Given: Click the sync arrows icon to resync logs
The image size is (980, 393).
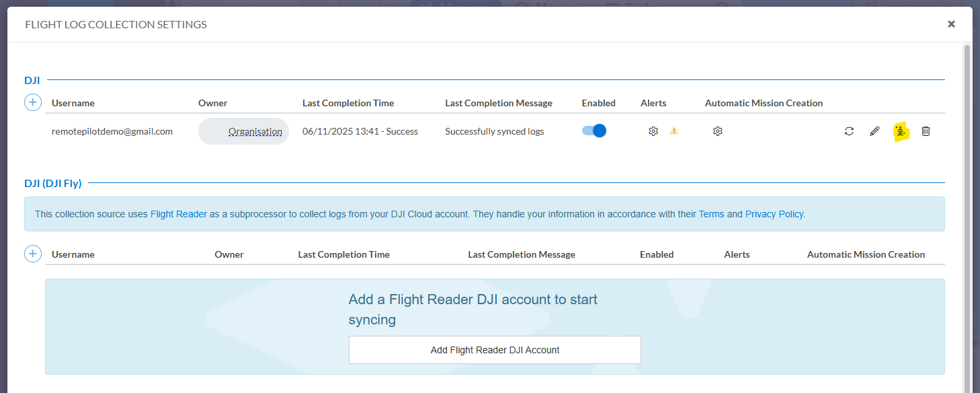Looking at the screenshot, I should pos(849,131).
